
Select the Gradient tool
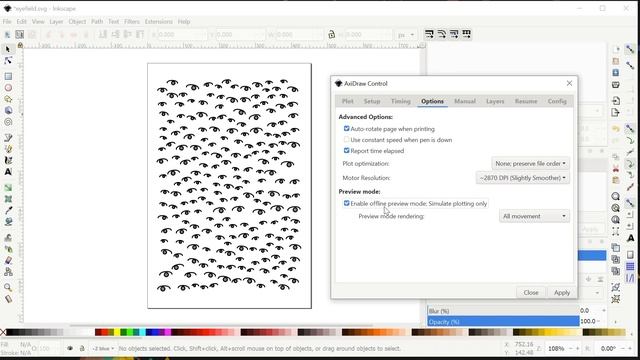pyautogui.click(x=8, y=187)
